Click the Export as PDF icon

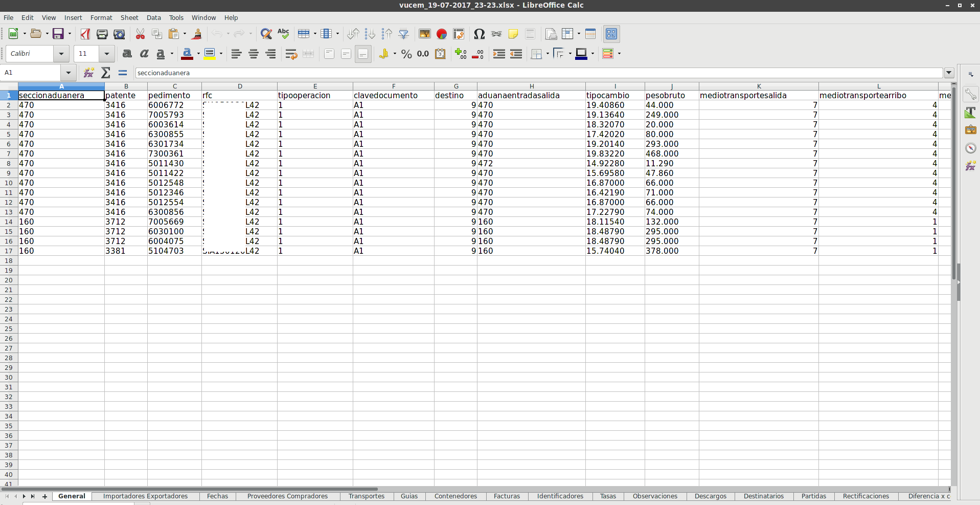point(85,34)
